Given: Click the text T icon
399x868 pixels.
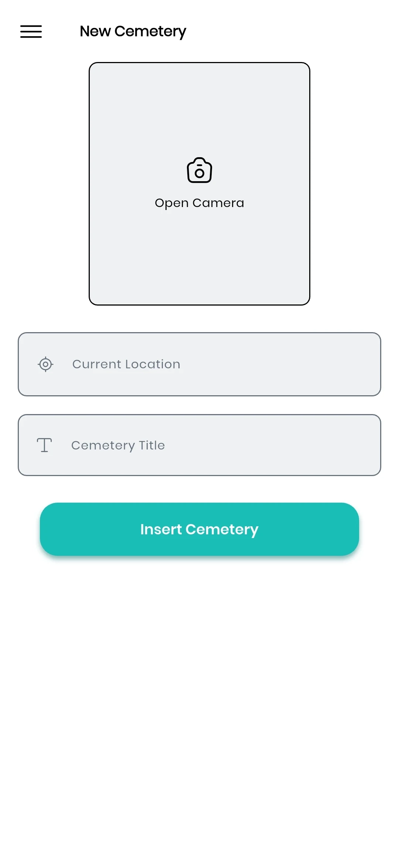Looking at the screenshot, I should pyautogui.click(x=44, y=445).
